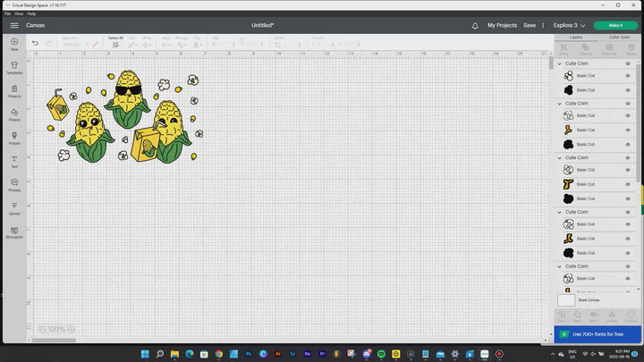The width and height of the screenshot is (644, 362).
Task: Open the Images library icon
Action: pyautogui.click(x=14, y=139)
